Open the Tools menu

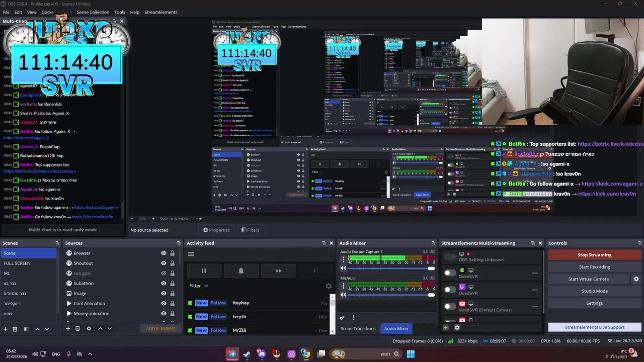(x=120, y=12)
